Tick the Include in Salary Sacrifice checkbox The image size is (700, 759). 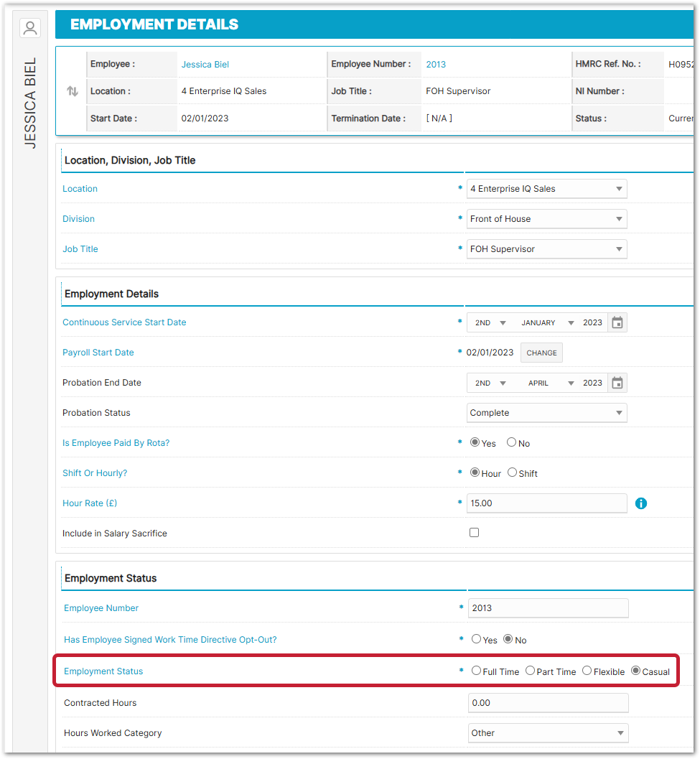(x=474, y=533)
